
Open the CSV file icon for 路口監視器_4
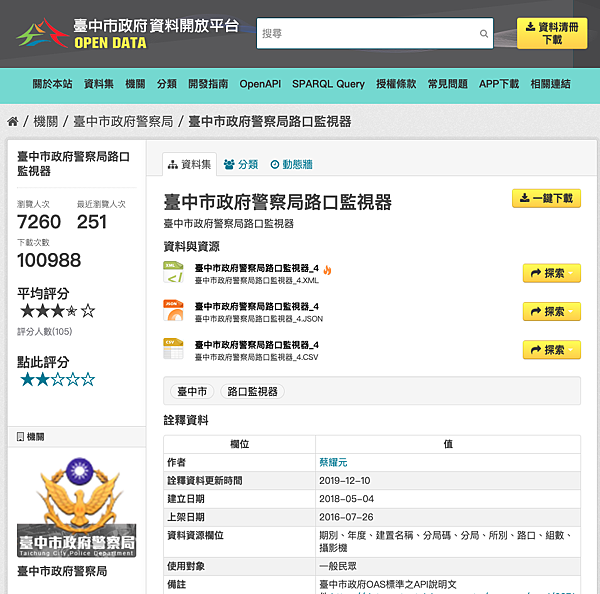[x=173, y=349]
